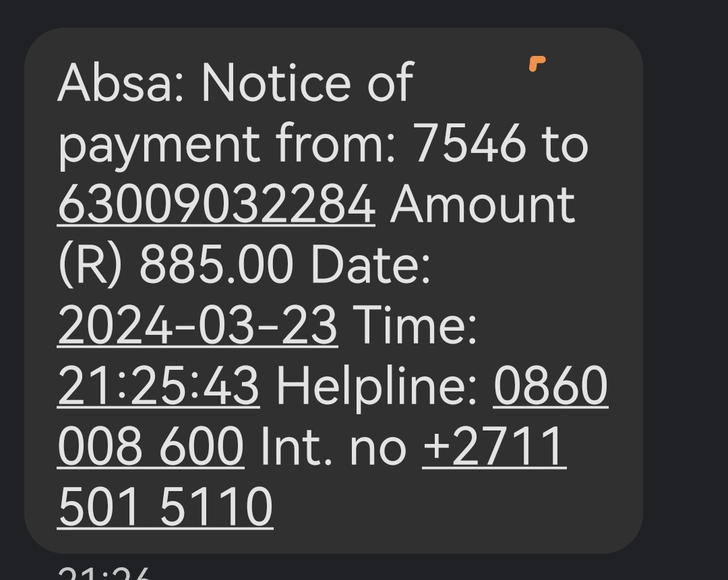This screenshot has height=580, width=728.
Task: Click the 'Date:' label text
Action: pyautogui.click(x=371, y=265)
